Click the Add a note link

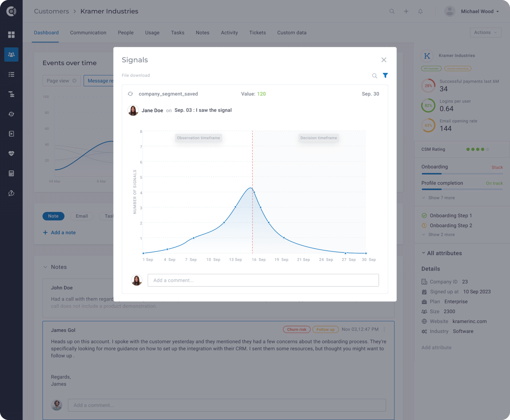59,232
